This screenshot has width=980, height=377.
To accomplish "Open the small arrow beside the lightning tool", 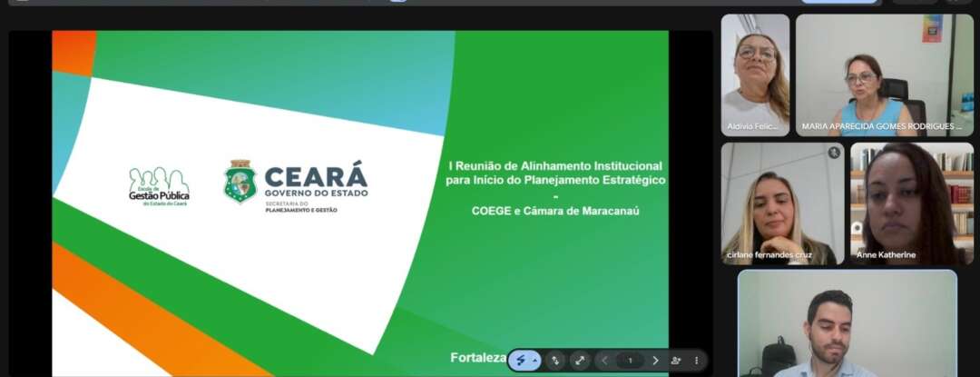I will (535, 361).
